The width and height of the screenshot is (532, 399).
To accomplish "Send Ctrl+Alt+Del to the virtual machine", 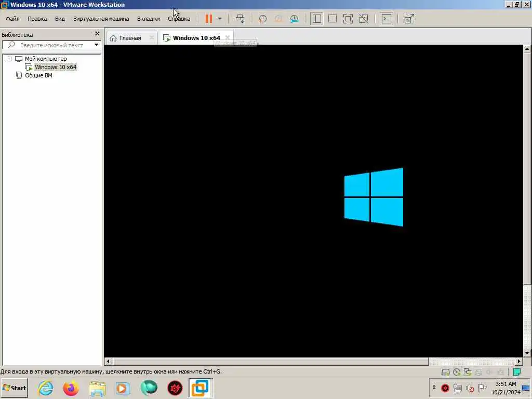I will pos(240,19).
